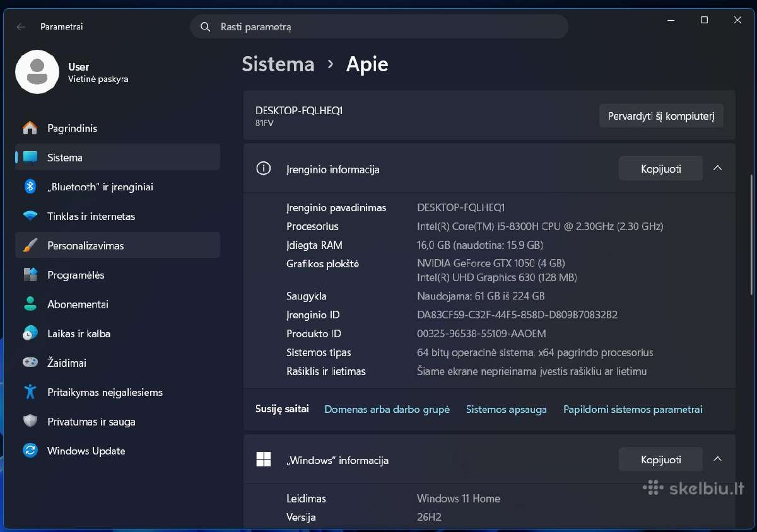Go back using the arrow icon

[21, 27]
